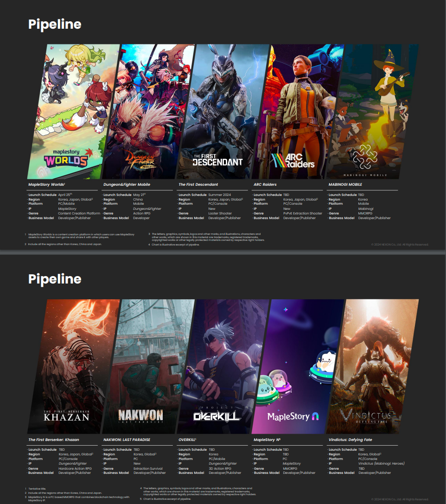Click the 'The First Berserker: Khazan' title

[x=54, y=440]
